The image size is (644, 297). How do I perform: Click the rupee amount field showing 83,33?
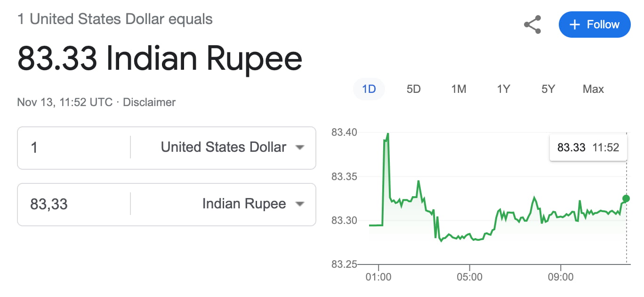(x=73, y=204)
